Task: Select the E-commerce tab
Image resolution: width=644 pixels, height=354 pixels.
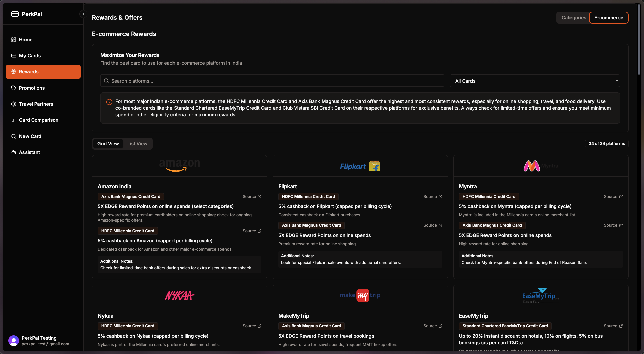Action: (x=608, y=18)
